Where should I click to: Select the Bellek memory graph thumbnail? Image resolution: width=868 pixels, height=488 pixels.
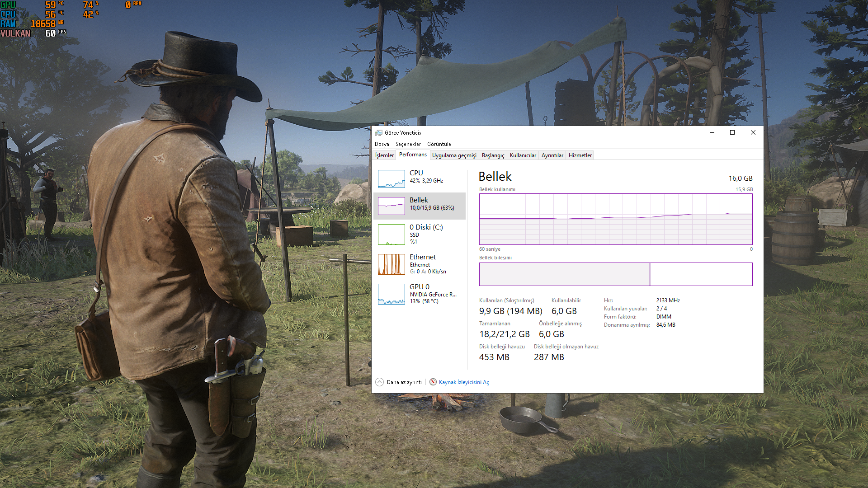tap(391, 206)
